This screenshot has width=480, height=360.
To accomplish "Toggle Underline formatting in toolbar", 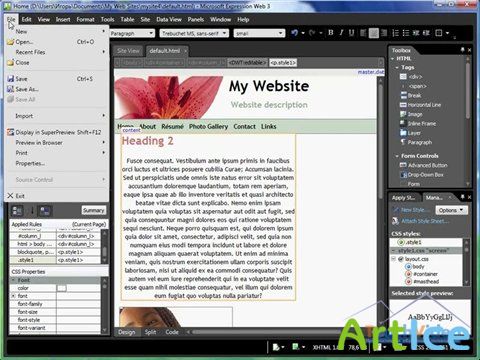I will (351, 33).
